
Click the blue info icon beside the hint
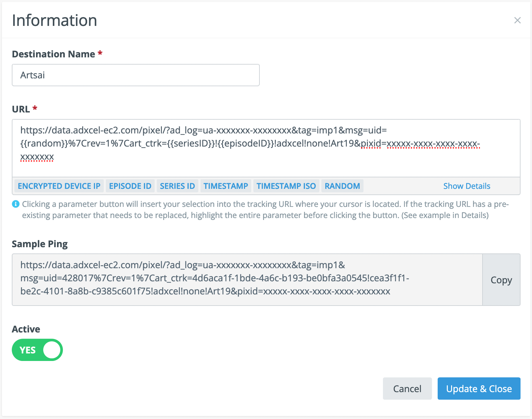[x=15, y=204]
